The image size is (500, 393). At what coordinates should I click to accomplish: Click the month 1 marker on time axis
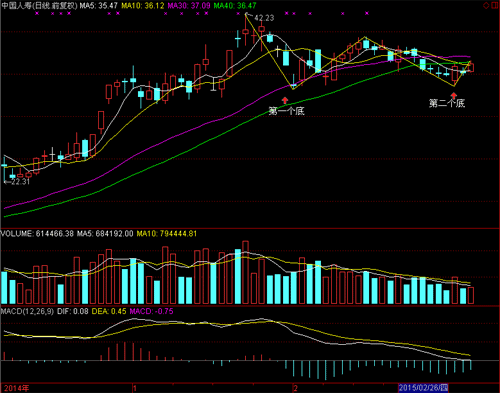pos(135,388)
